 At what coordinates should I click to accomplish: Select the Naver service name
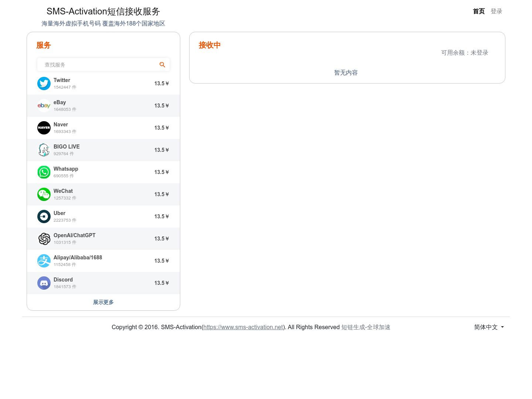[61, 125]
